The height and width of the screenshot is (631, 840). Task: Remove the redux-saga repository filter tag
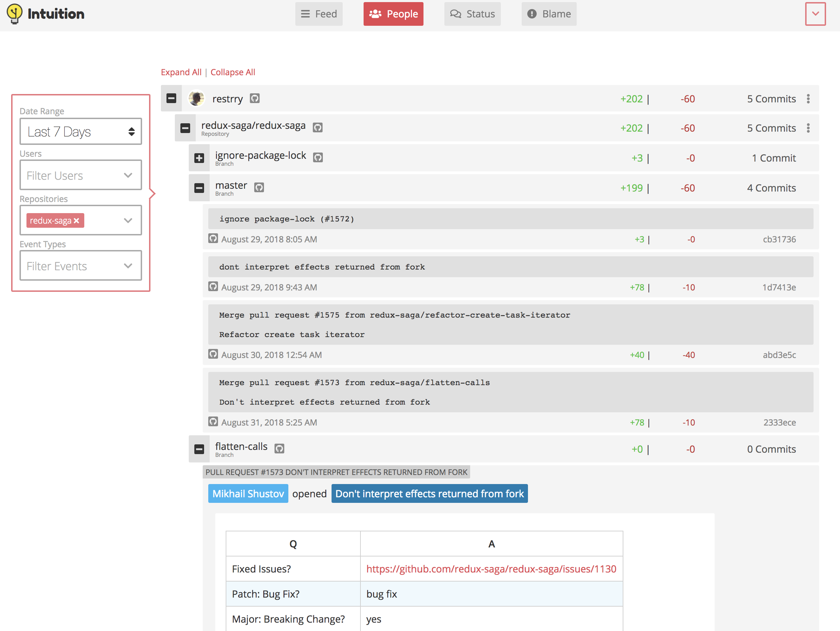pyautogui.click(x=77, y=220)
